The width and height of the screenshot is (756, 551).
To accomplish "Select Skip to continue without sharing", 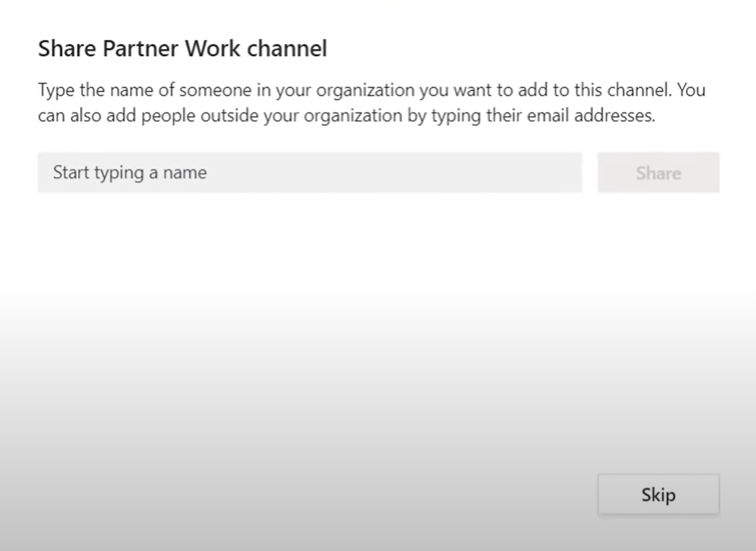I will tap(658, 495).
